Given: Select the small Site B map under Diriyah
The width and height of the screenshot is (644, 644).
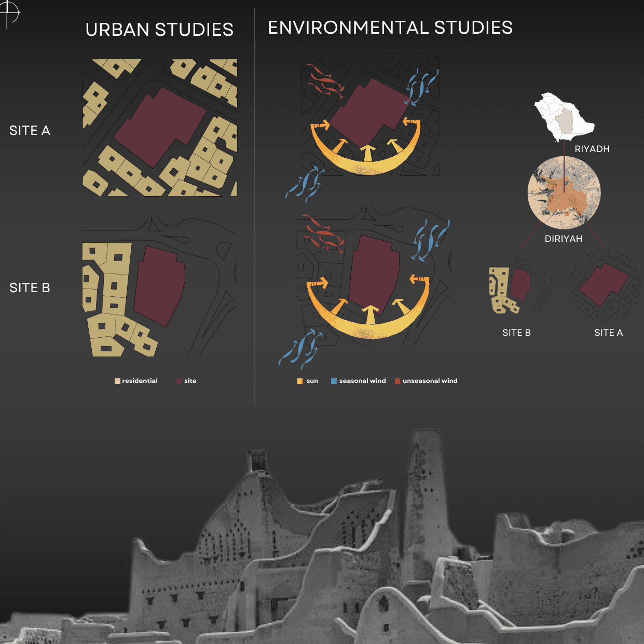Looking at the screenshot, I should tap(516, 288).
